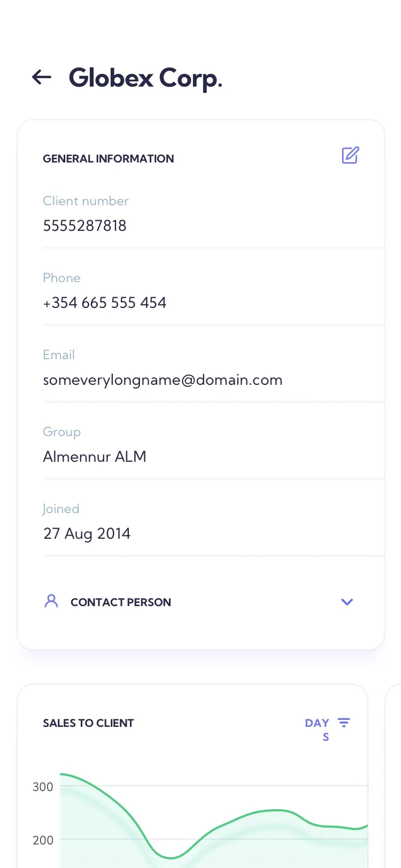Open the DAYS period dropdown
This screenshot has height=868, width=401.
click(x=318, y=730)
